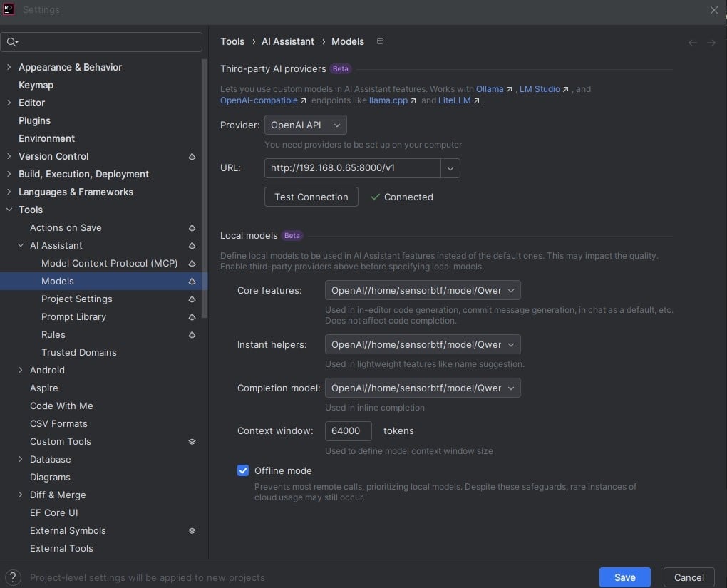This screenshot has width=727, height=588.
Task: Click the icon beside Models breadcrumb
Action: click(380, 41)
